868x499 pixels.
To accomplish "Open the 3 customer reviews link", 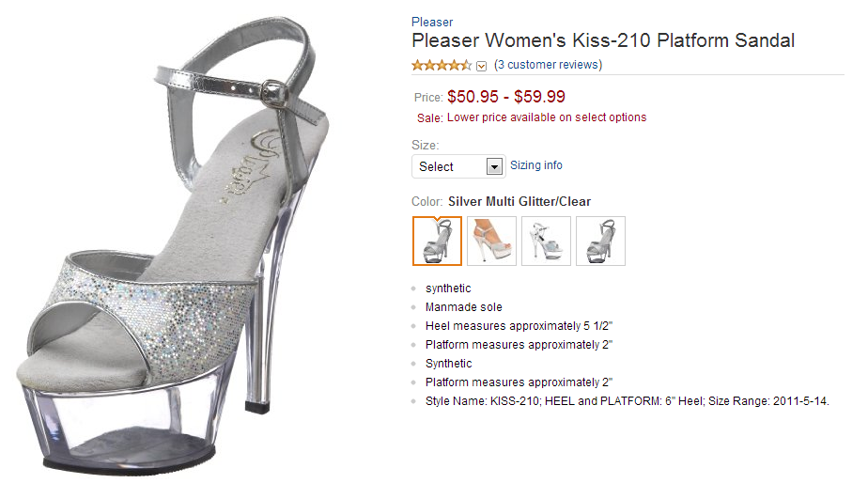I will tap(548, 65).
